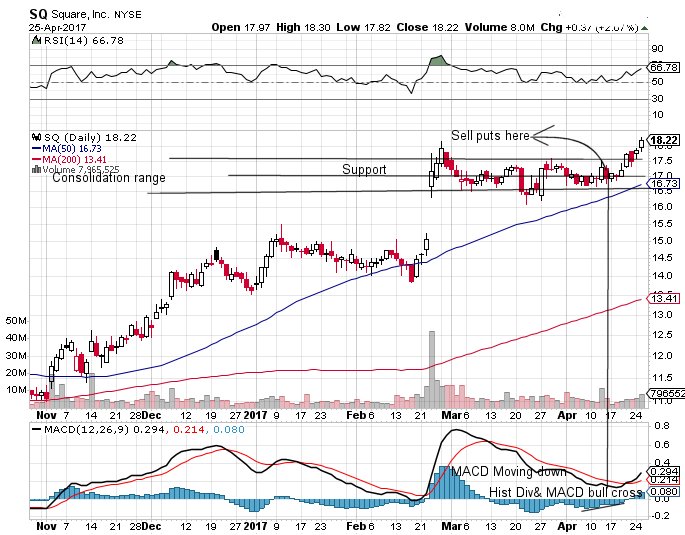Screen dimensions: 685x535
Task: Select the Consolidation range annotation text
Action: tap(109, 179)
